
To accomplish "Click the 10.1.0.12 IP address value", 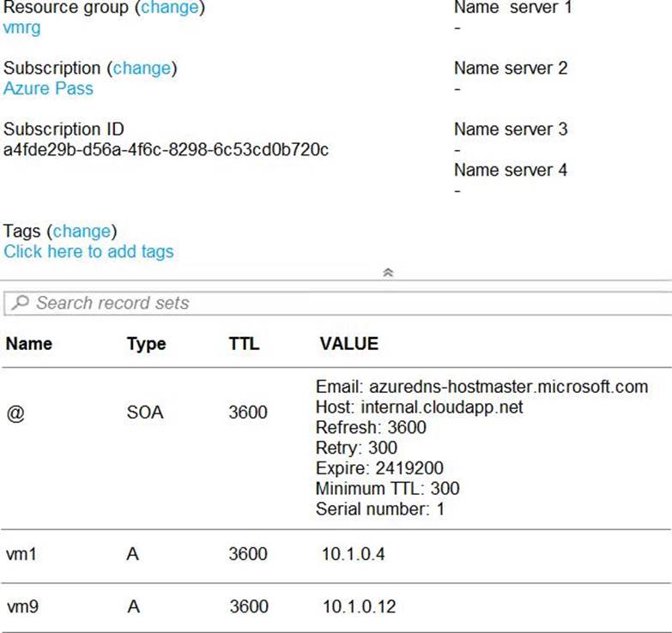I will pyautogui.click(x=359, y=606).
